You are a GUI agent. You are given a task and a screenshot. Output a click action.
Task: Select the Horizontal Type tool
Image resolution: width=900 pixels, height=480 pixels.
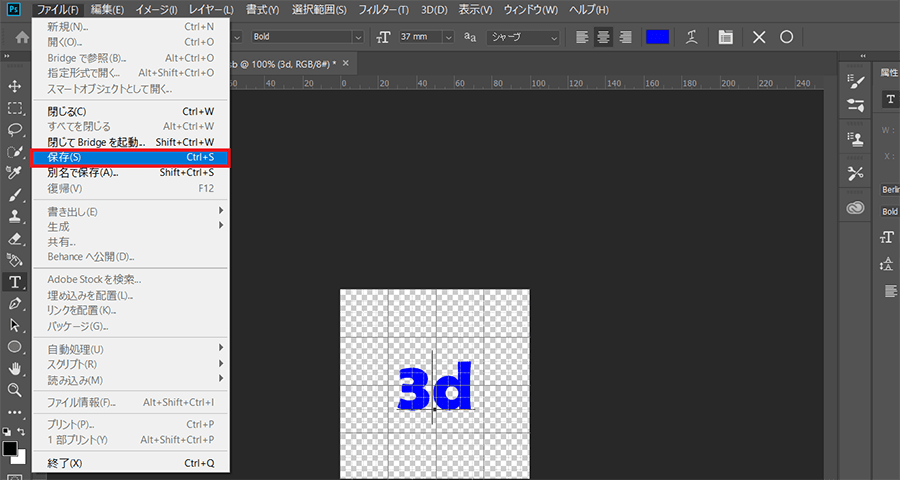15,282
